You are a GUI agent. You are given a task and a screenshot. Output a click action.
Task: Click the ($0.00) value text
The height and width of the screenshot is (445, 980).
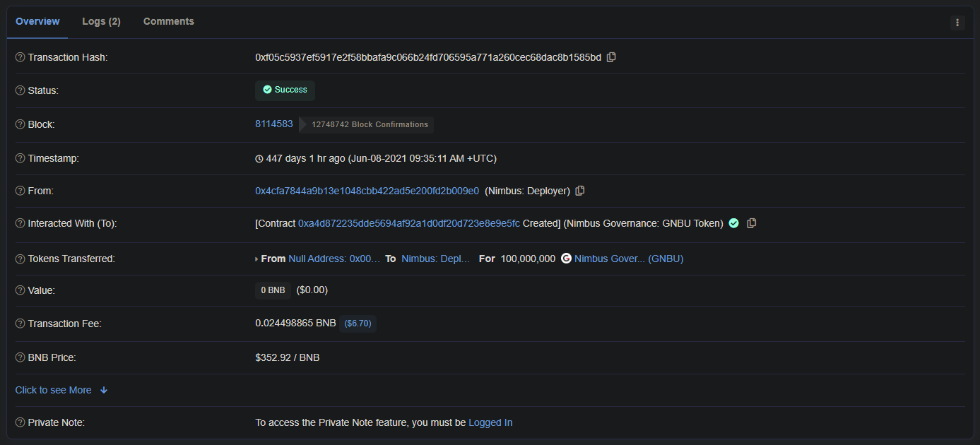click(x=312, y=290)
